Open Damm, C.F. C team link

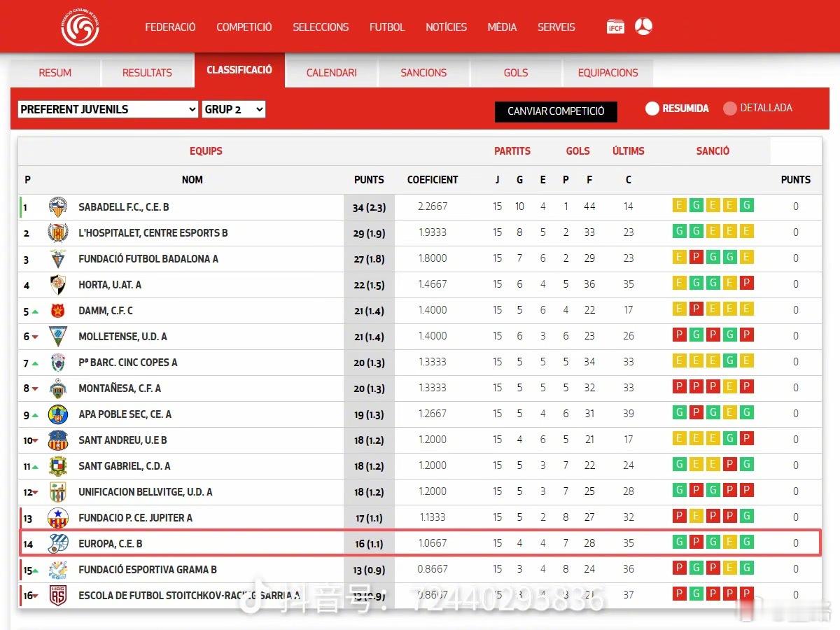(106, 311)
